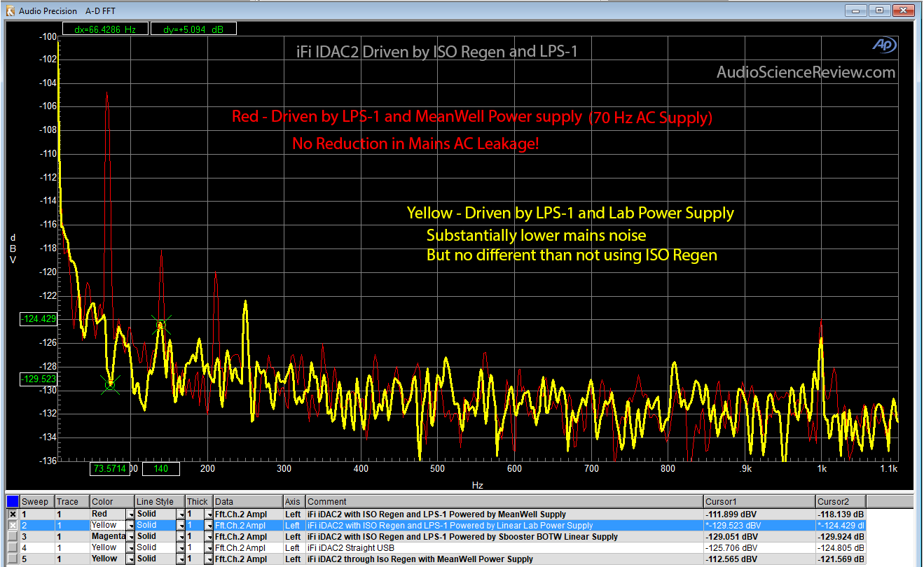
Task: Click the Cursor2 column header
Action: point(841,502)
